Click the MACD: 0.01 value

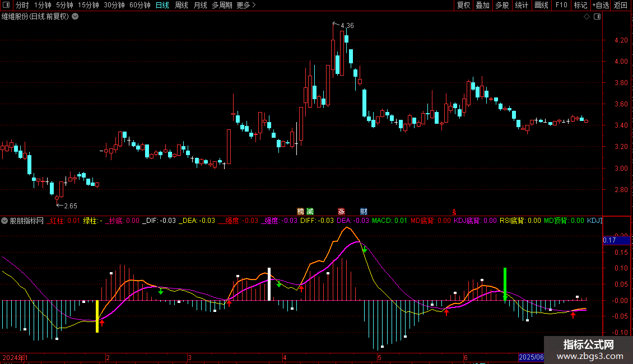(389, 221)
